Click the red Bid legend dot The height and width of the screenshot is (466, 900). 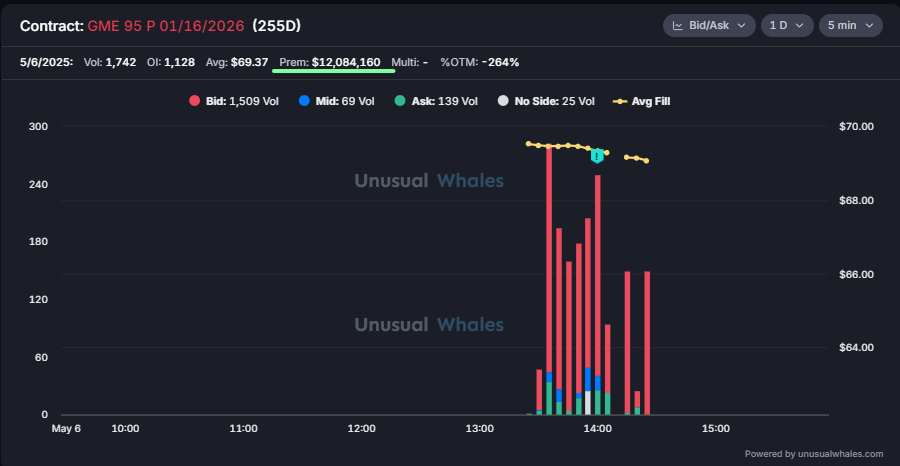[195, 102]
